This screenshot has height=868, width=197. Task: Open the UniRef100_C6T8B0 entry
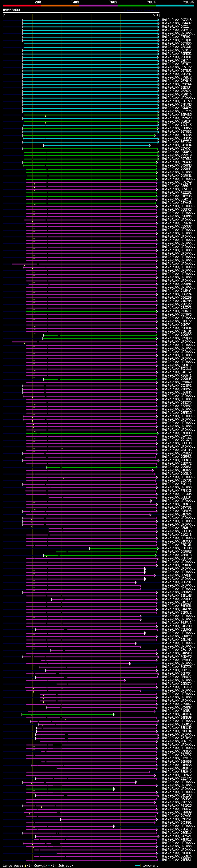coord(177,43)
